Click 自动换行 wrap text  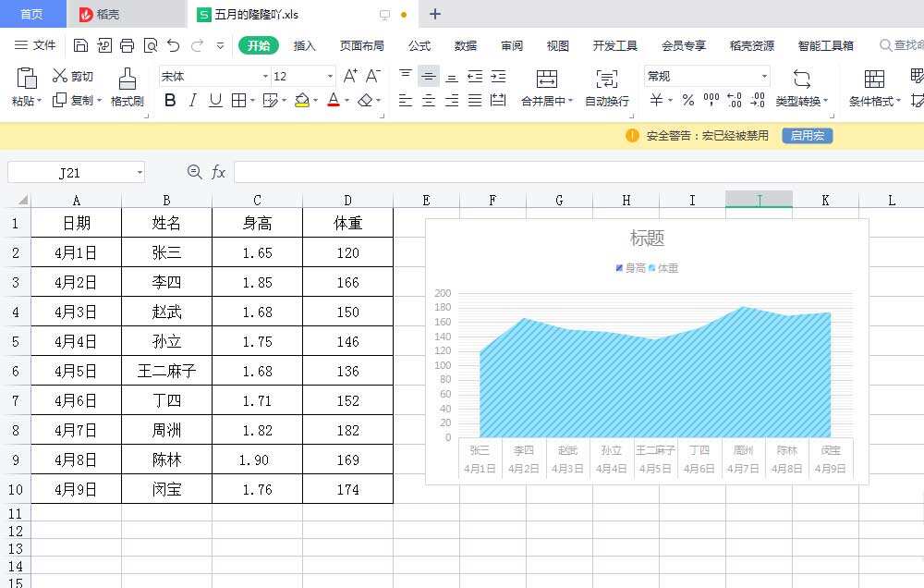(x=606, y=87)
